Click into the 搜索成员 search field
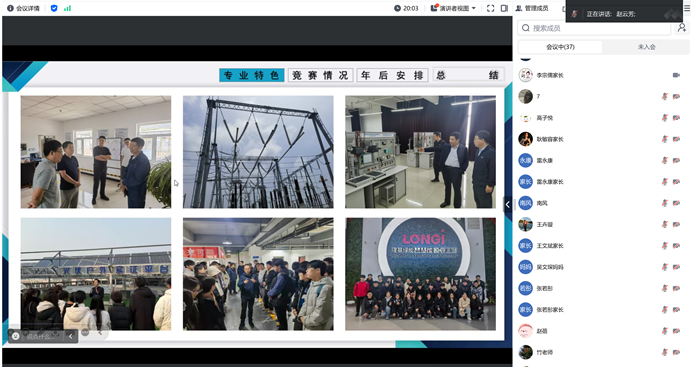Screen dimensions: 691x367 pos(594,28)
